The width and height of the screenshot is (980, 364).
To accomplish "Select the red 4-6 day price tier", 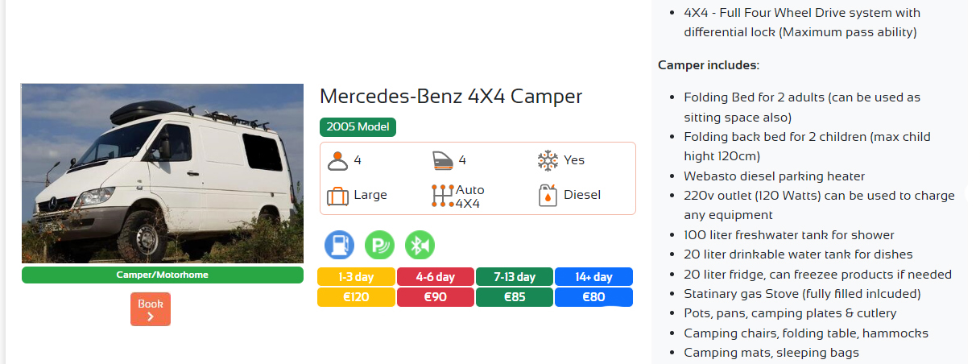I will pos(436,277).
